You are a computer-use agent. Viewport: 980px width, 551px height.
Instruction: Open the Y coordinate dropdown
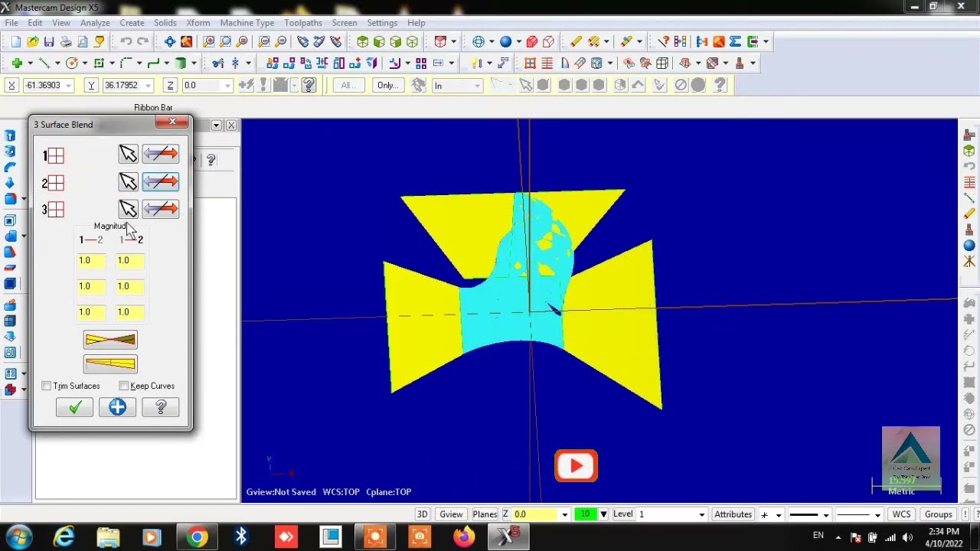(149, 85)
